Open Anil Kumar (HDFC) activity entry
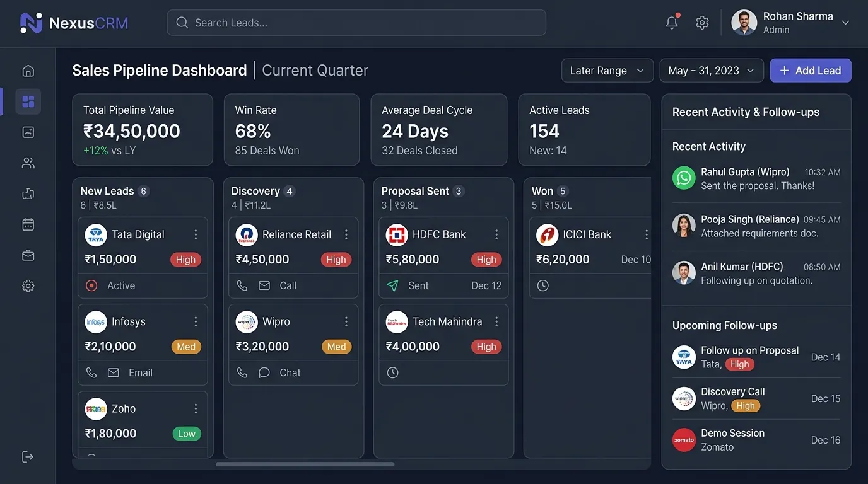 tap(756, 274)
